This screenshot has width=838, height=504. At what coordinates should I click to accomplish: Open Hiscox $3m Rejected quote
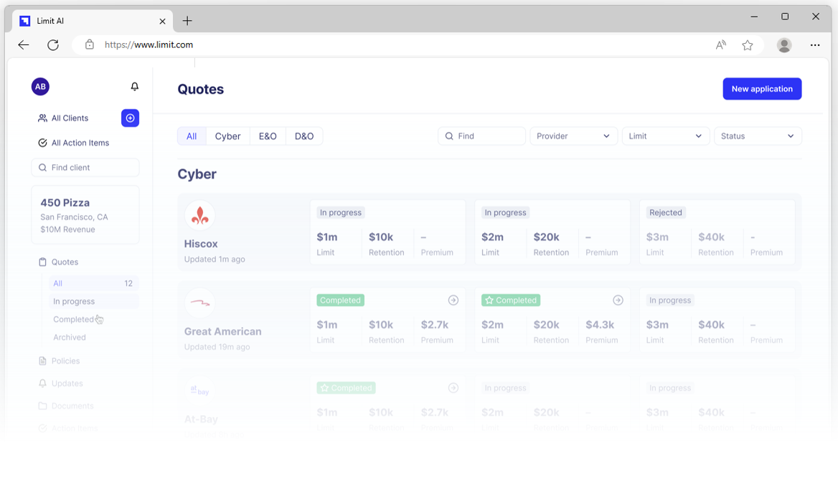pyautogui.click(x=717, y=232)
